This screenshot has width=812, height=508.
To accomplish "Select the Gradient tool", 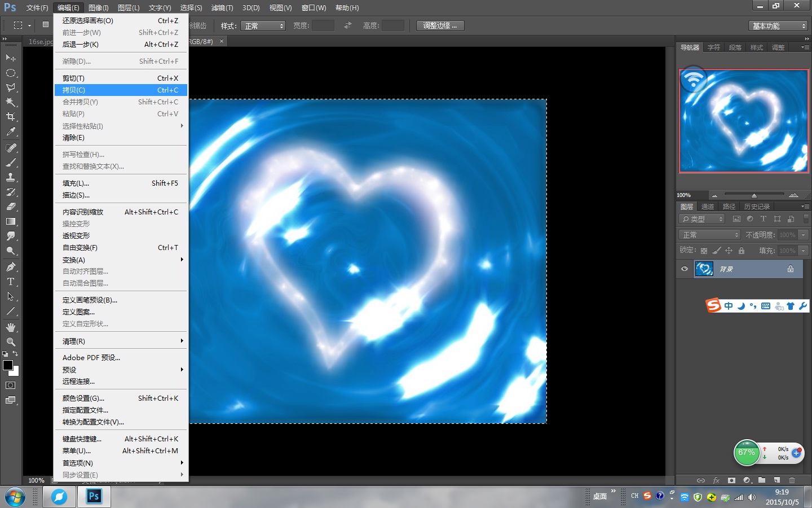I will tap(11, 221).
